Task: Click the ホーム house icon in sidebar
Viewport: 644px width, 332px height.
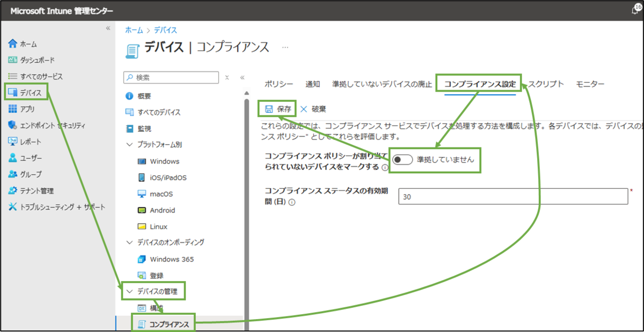Action: click(x=13, y=43)
